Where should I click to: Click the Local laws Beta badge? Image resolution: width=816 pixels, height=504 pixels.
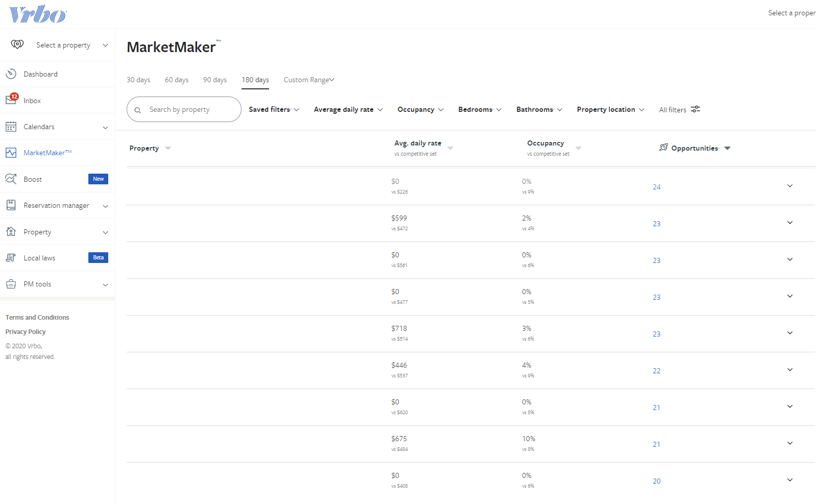(x=99, y=257)
